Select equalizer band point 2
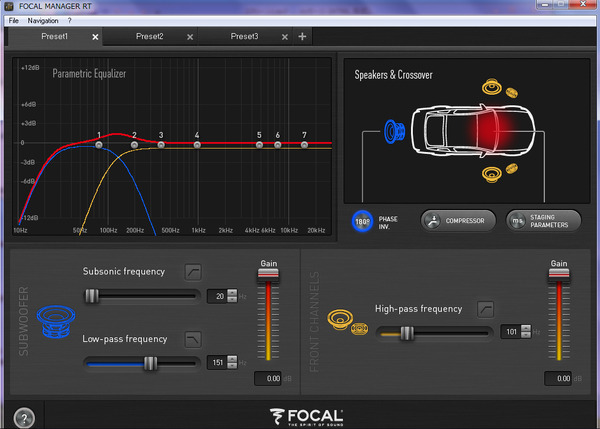This screenshot has height=429, width=600. [x=134, y=145]
